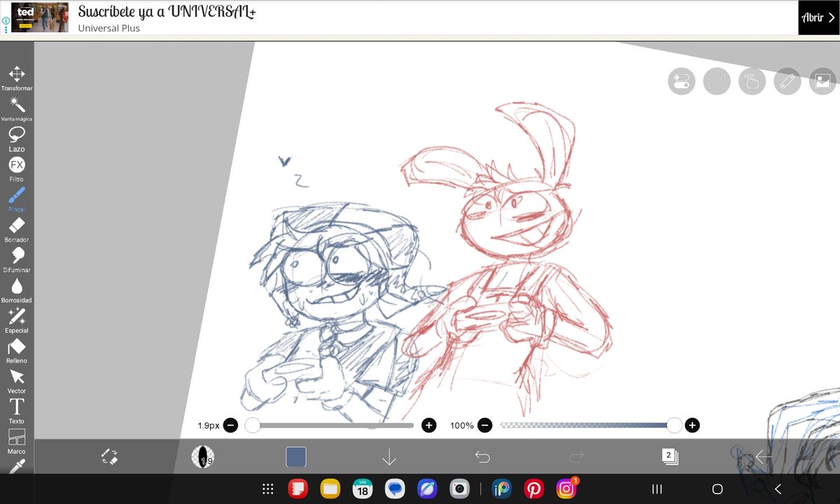
Task: Open the selection area dashed-square icon
Action: pos(717,81)
